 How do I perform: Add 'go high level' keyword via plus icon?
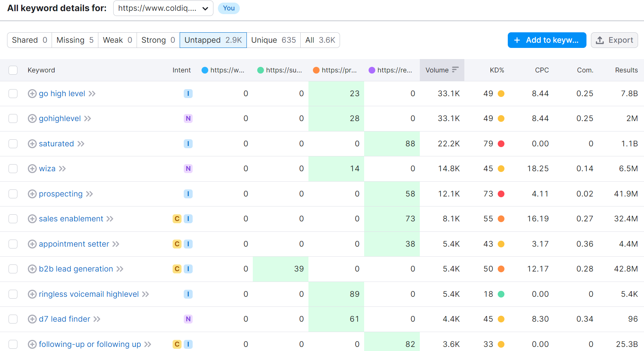pyautogui.click(x=32, y=94)
